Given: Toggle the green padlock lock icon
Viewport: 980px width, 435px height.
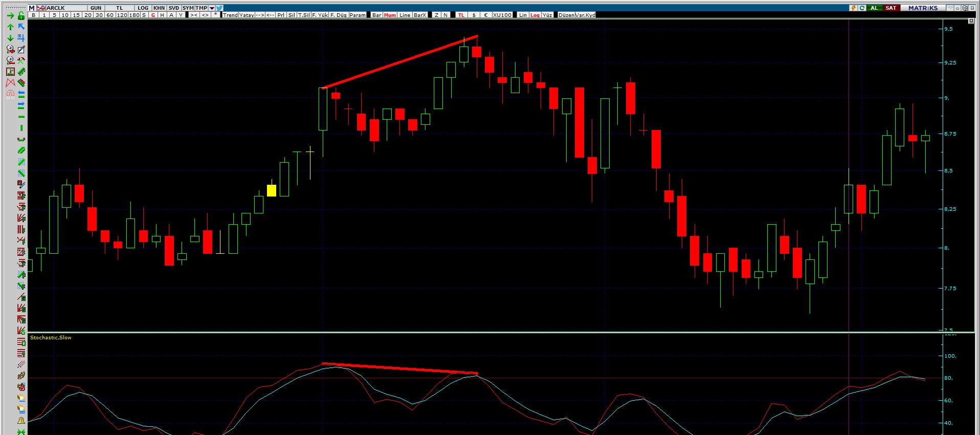Looking at the screenshot, I should [x=21, y=16].
